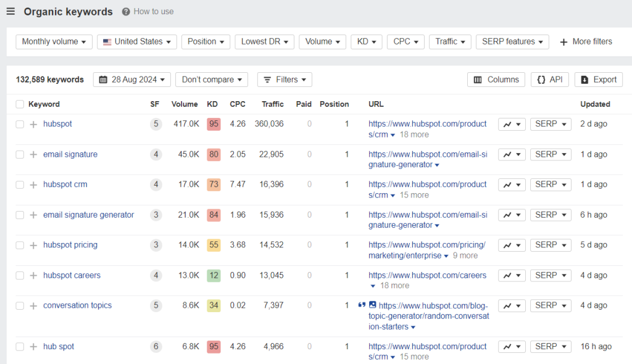Image resolution: width=632 pixels, height=364 pixels.
Task: Open the hamburger navigation menu
Action: (10, 10)
